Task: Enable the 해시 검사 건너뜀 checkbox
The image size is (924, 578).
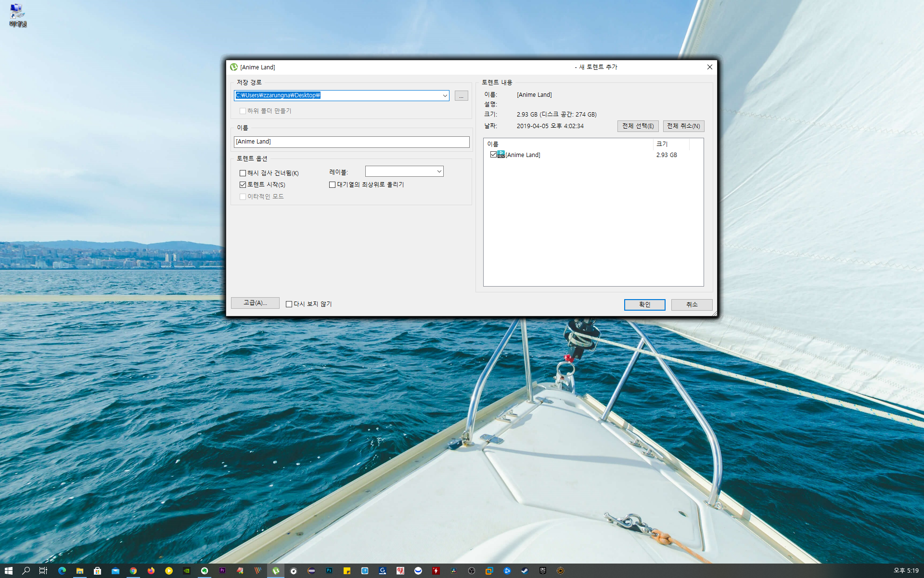Action: [x=243, y=173]
